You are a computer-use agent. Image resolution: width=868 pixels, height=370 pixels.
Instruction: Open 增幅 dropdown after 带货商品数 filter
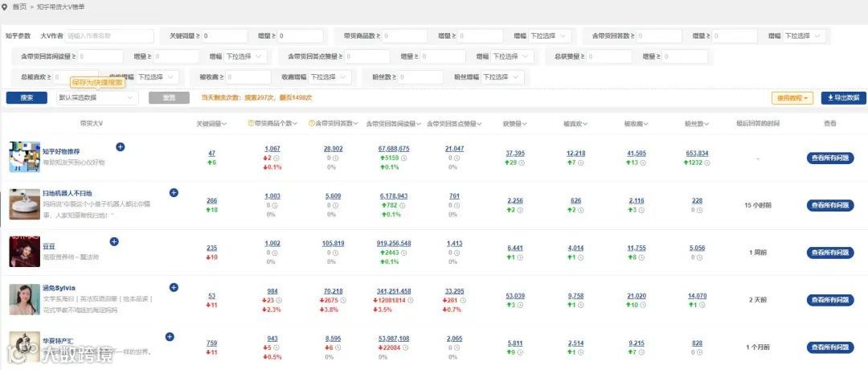549,36
